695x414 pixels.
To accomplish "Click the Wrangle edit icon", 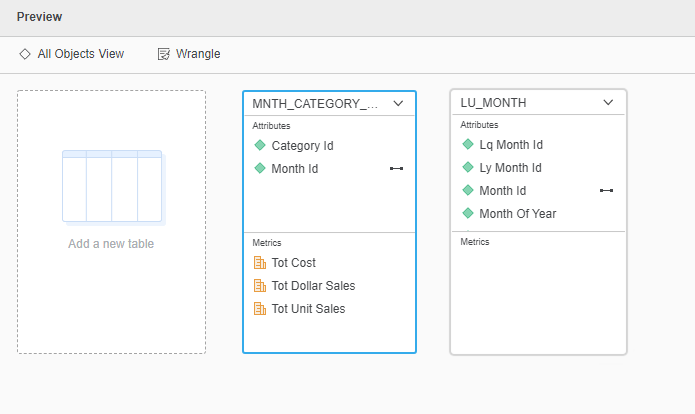I will pyautogui.click(x=164, y=54).
